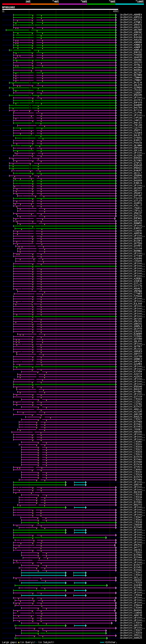
Task: Click the UniRef100_Q7S503 hit name
Action: [x=131, y=467]
